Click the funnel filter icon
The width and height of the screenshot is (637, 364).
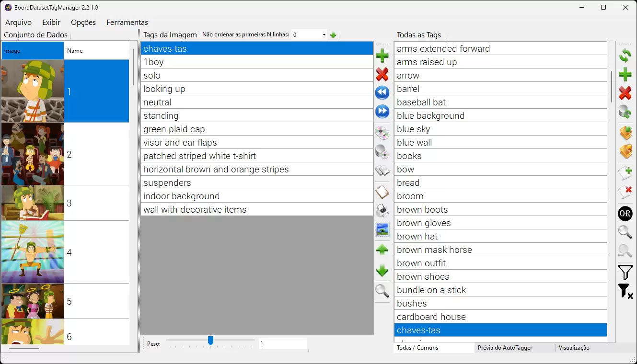tap(625, 272)
